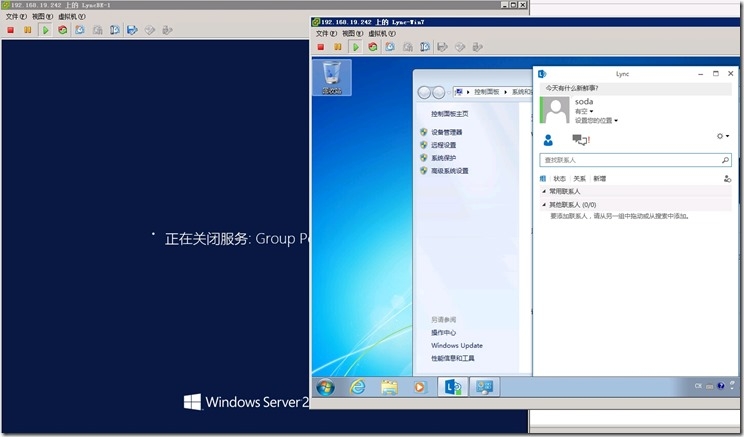This screenshot has width=744, height=437.
Task: Open Windows Update link in system window
Action: [x=456, y=345]
